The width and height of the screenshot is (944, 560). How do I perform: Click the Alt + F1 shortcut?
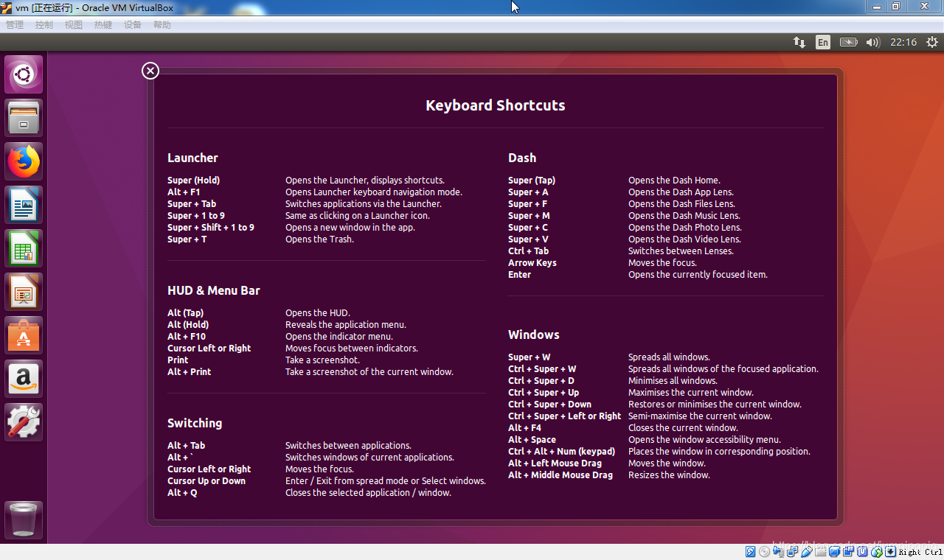tap(184, 192)
